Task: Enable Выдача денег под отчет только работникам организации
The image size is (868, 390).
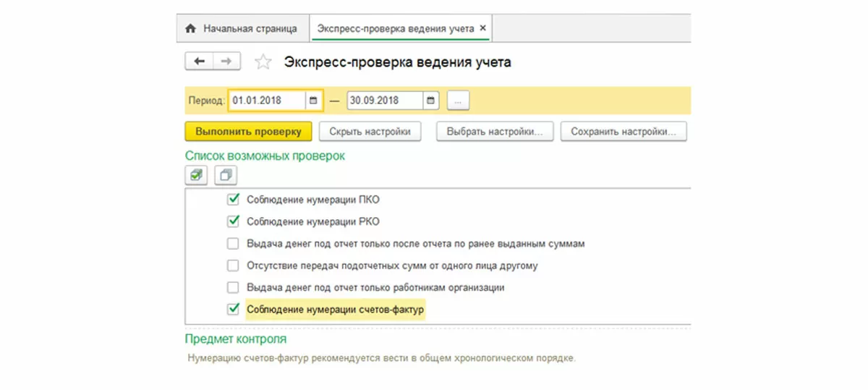Action: 233,287
